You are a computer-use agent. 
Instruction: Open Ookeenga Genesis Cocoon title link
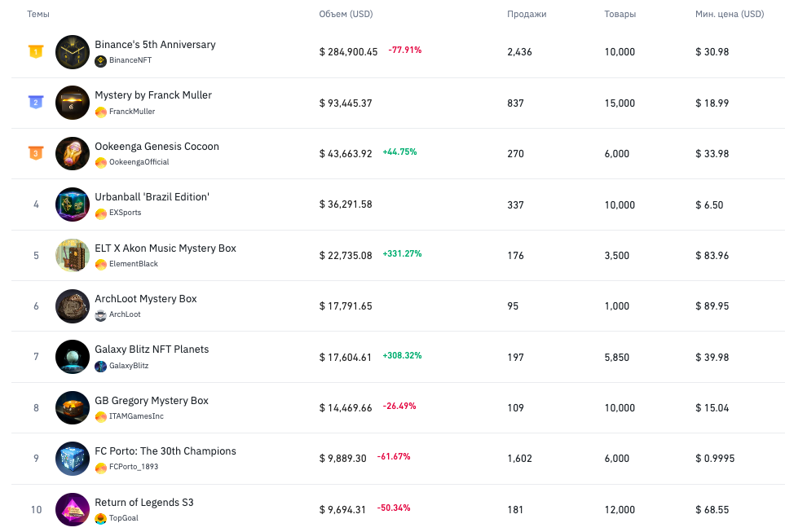(157, 146)
